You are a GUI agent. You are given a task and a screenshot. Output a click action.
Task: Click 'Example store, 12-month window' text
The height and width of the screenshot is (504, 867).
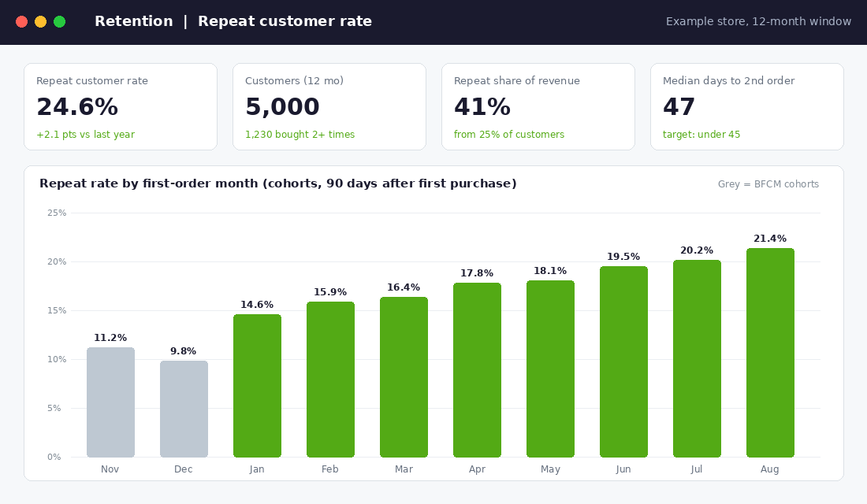[758, 21]
